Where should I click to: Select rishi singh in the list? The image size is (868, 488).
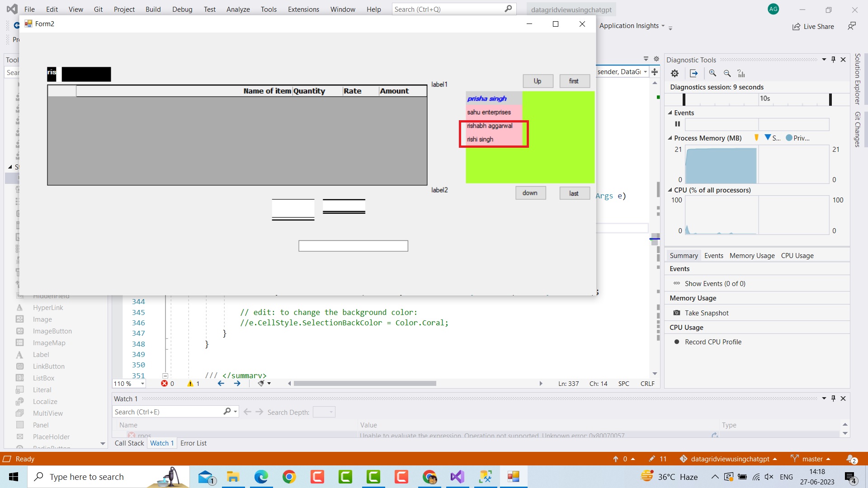(x=480, y=139)
